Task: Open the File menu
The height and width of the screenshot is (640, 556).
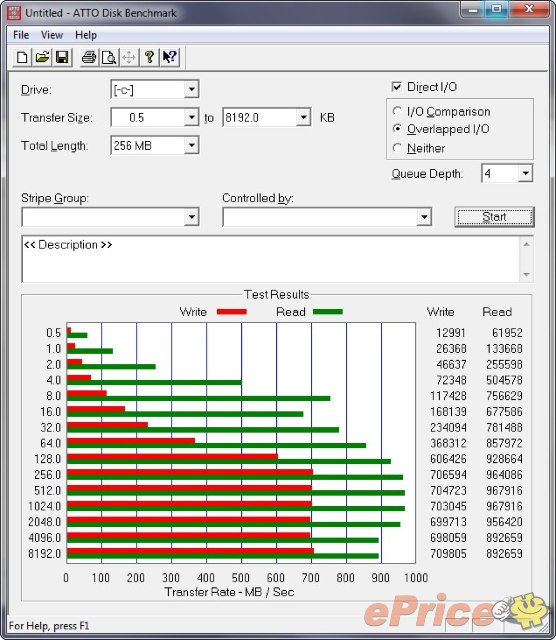Action: 21,35
